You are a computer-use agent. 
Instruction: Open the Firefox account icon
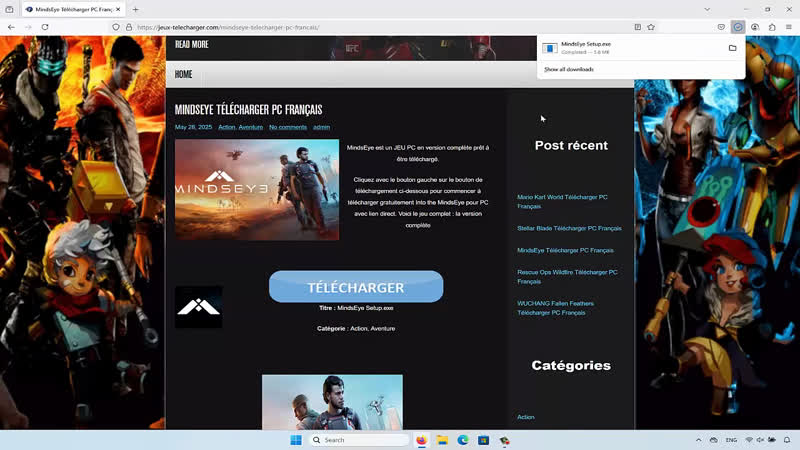[x=755, y=27]
